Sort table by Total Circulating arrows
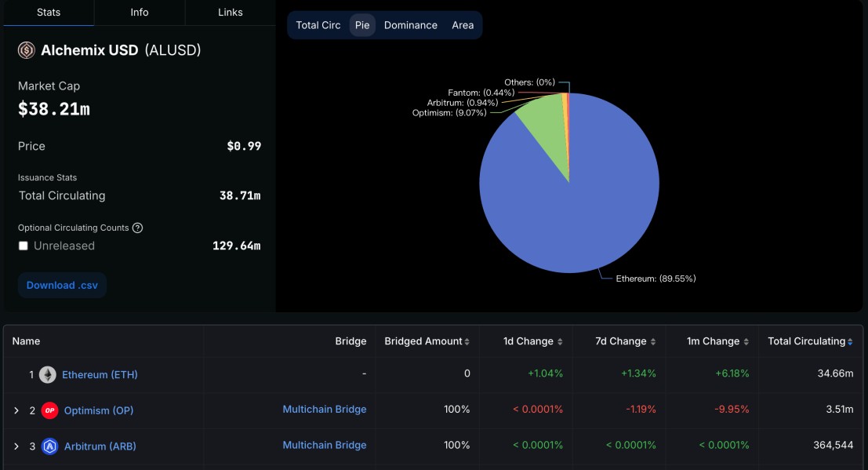Viewport: 868px width, 470px height. click(x=850, y=342)
